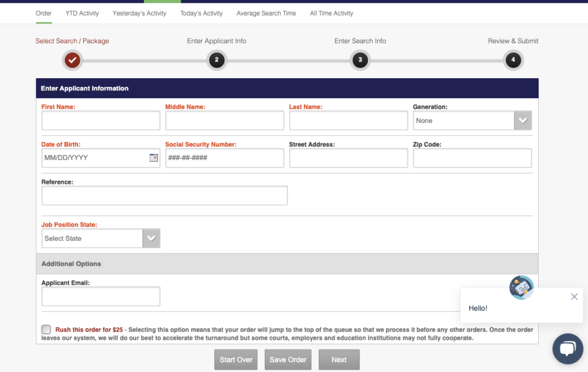Click the chat bot avatar icon

pyautogui.click(x=521, y=287)
